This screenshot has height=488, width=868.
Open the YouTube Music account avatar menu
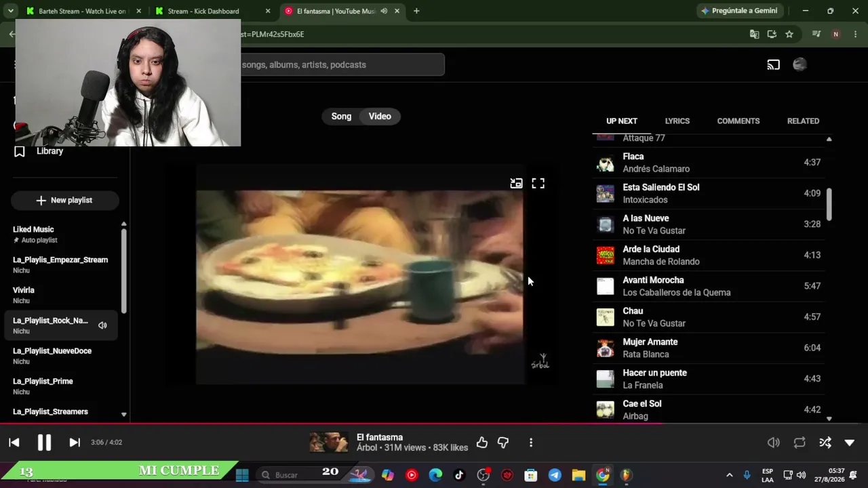pyautogui.click(x=800, y=65)
